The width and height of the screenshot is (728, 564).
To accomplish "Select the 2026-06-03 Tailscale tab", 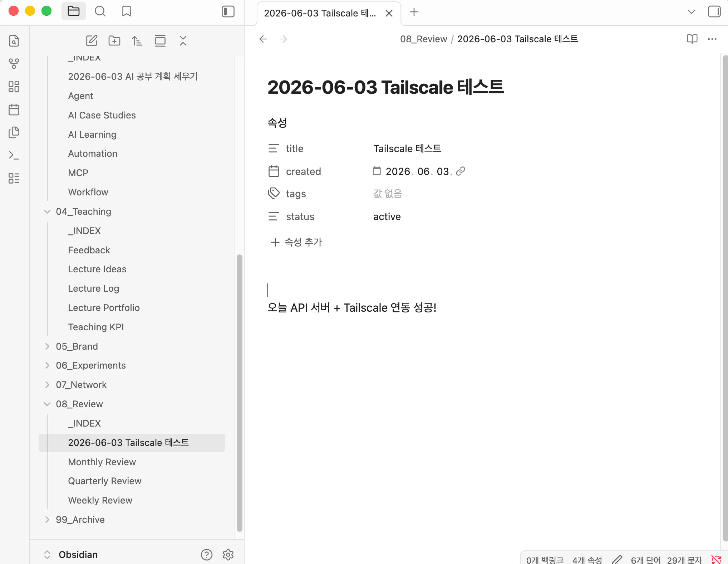I will click(320, 13).
